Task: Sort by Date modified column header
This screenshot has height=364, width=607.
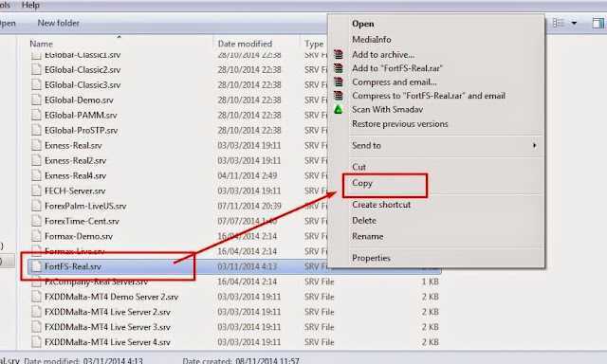Action: coord(245,44)
